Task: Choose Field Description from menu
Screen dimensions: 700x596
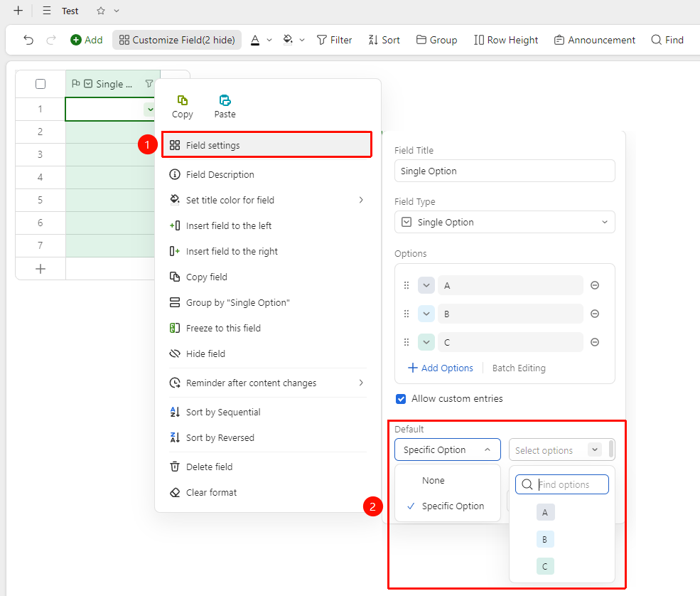Action: pos(267,175)
